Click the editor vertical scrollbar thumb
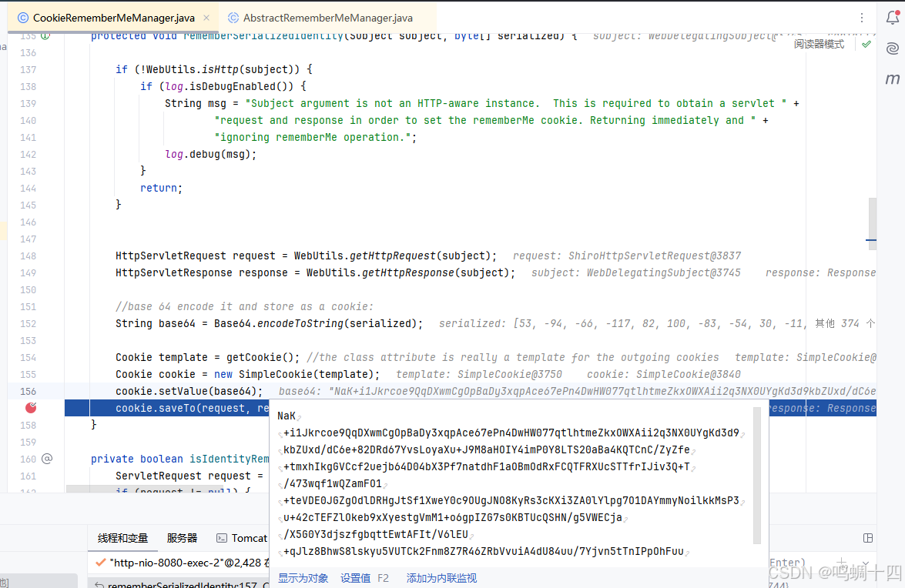The image size is (905, 588). pos(872,224)
